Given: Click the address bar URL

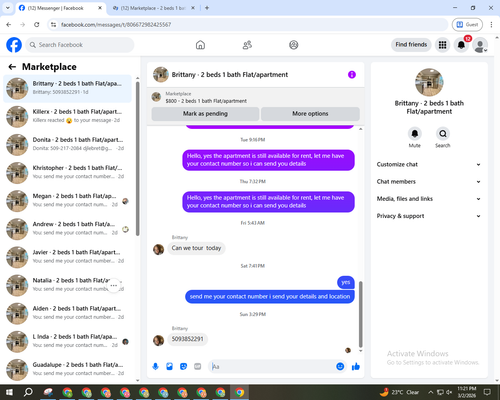Looking at the screenshot, I should coord(116,24).
